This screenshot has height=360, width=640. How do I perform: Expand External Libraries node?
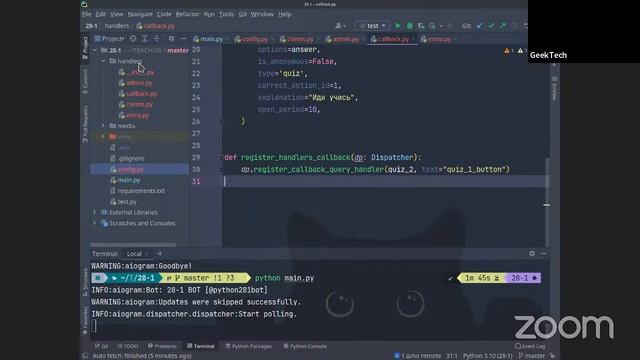tap(95, 212)
